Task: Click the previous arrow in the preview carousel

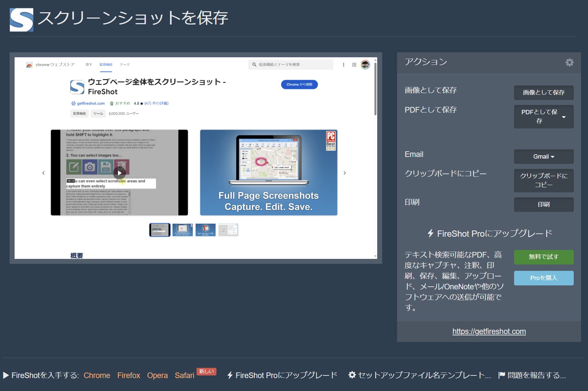Action: [x=43, y=173]
